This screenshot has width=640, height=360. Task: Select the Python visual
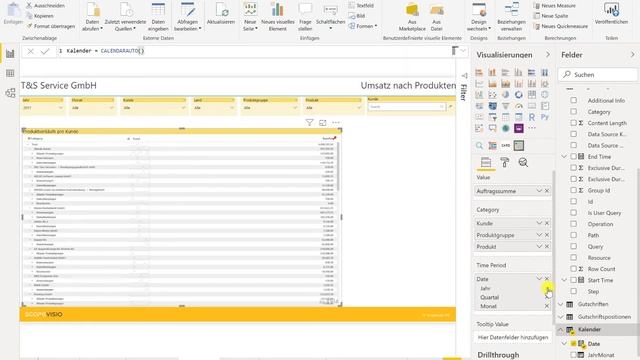point(544,117)
